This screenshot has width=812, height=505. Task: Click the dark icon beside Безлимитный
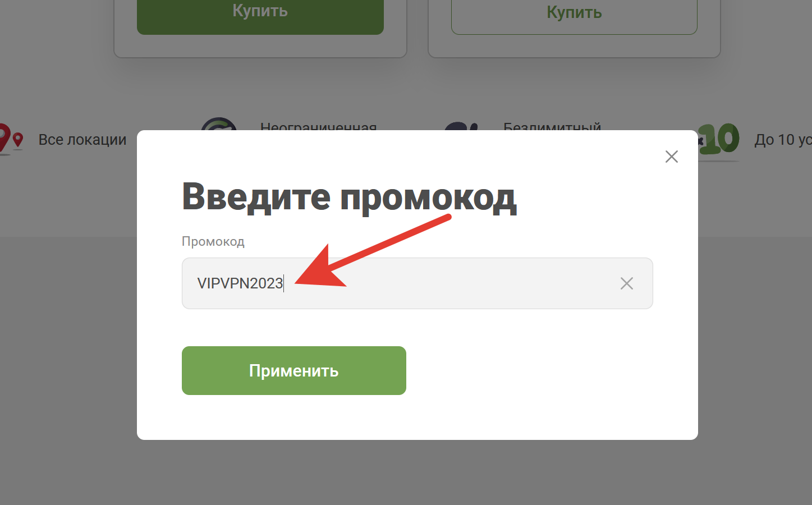[x=462, y=126]
